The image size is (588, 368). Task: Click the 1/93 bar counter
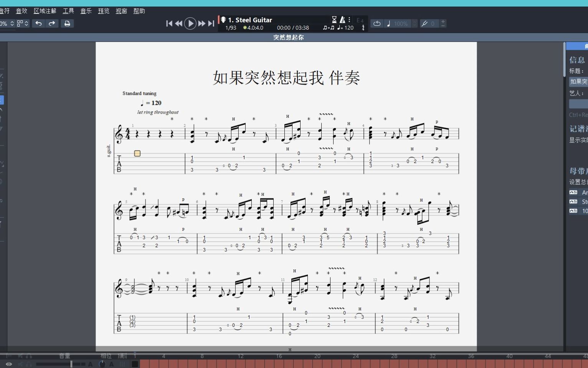231,28
